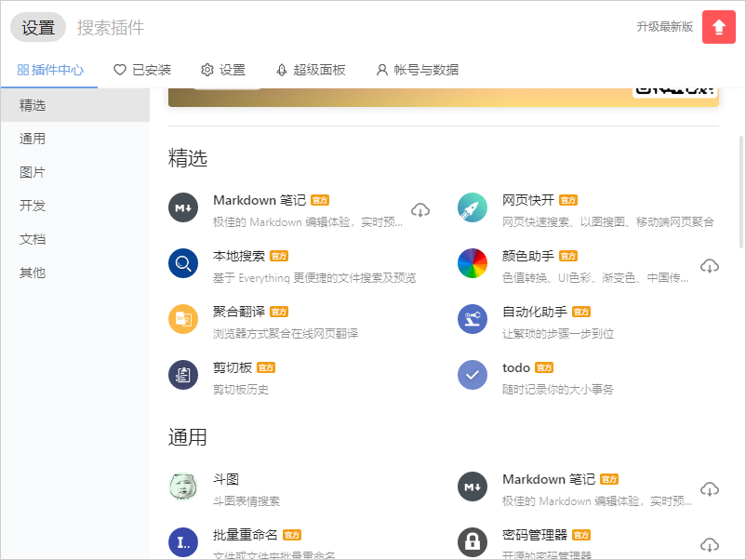
Task: Click the 颜色助手 download cloud icon
Action: coord(710,266)
